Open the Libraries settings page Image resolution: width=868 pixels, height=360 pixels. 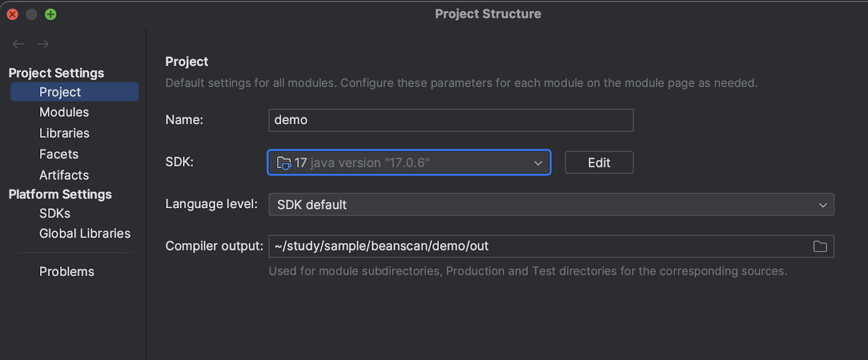(64, 133)
